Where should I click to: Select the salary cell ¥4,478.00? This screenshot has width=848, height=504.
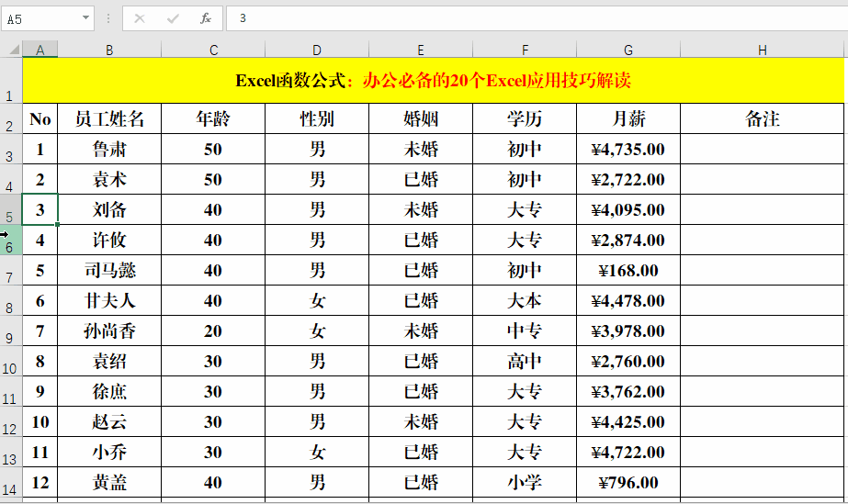click(x=628, y=300)
